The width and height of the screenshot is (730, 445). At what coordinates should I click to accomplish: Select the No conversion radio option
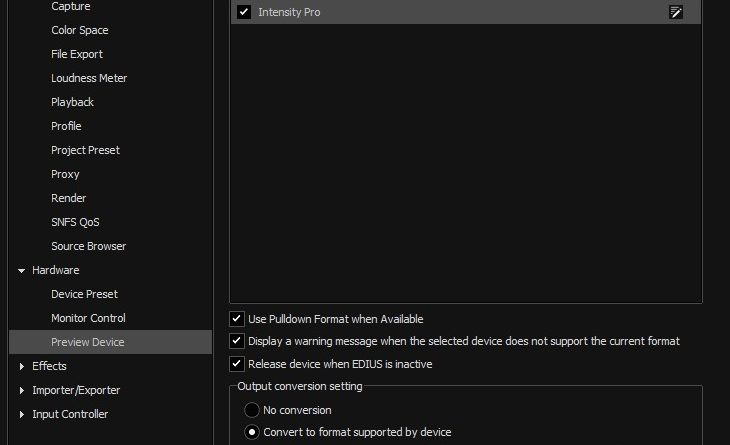pos(252,410)
